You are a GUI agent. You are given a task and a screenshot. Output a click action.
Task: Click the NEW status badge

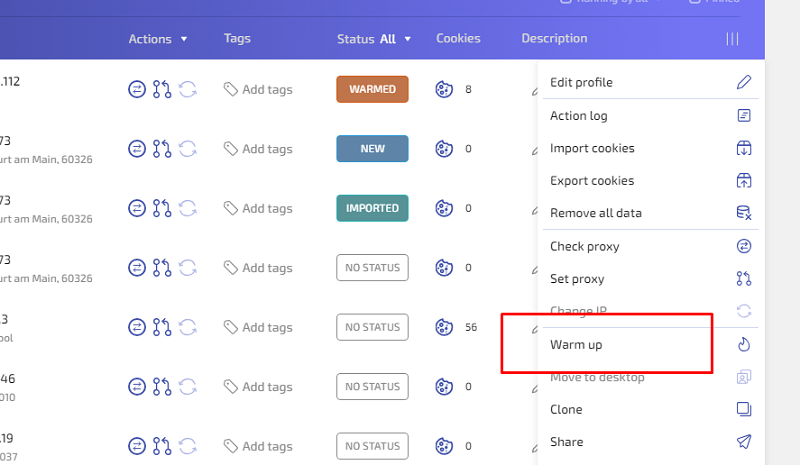[x=372, y=149]
